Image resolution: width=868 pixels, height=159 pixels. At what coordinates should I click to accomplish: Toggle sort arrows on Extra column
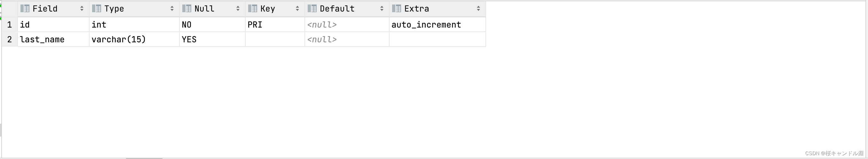[x=478, y=8]
